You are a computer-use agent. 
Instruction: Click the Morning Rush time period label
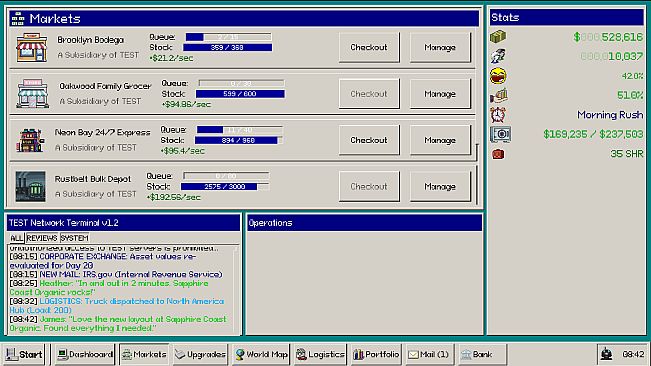(610, 115)
